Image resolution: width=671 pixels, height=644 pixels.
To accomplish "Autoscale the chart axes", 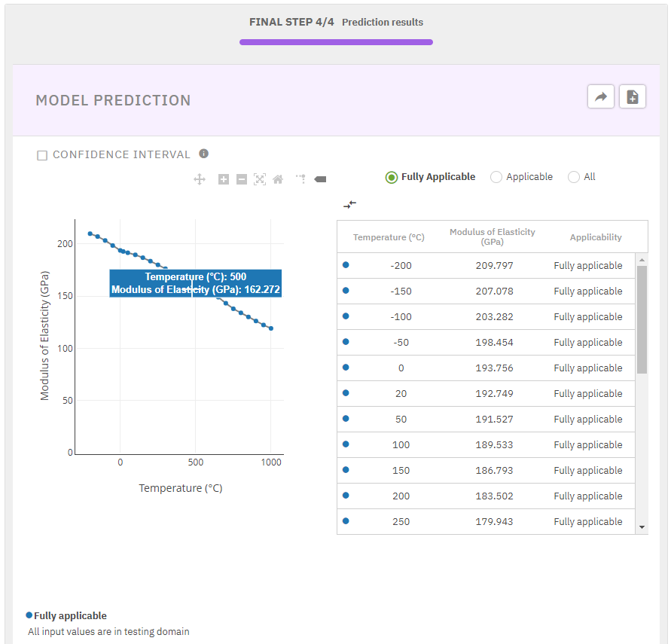I will coord(260,179).
